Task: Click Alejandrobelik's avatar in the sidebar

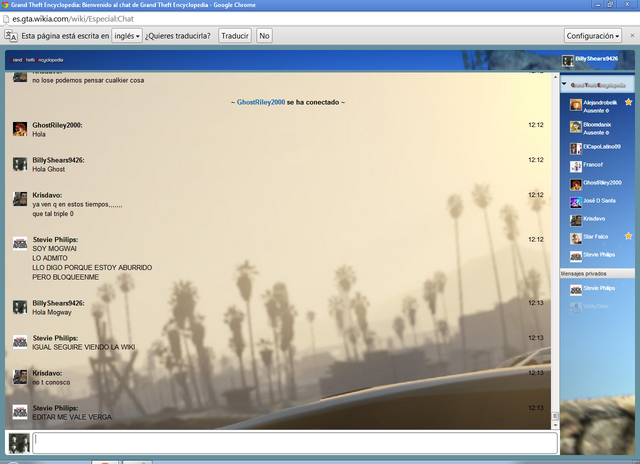Action: click(x=576, y=105)
